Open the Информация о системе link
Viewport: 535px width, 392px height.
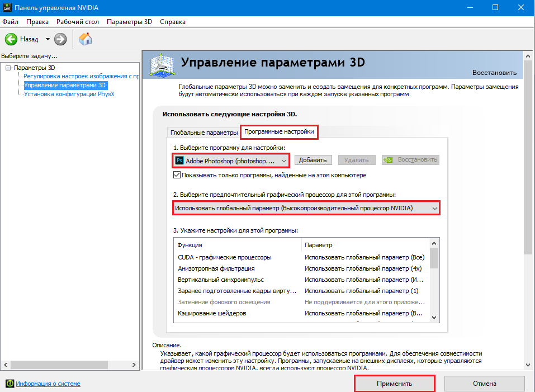click(x=48, y=384)
